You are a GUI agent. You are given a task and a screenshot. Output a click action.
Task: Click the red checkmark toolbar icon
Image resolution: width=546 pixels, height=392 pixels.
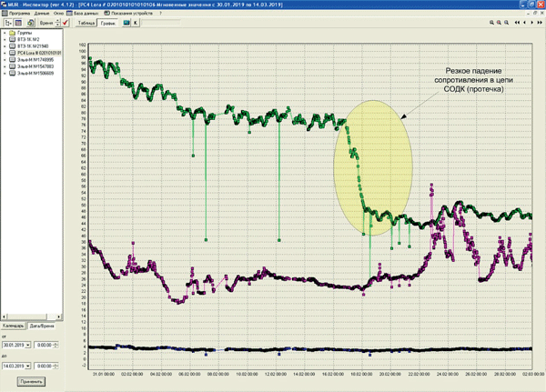66,23
